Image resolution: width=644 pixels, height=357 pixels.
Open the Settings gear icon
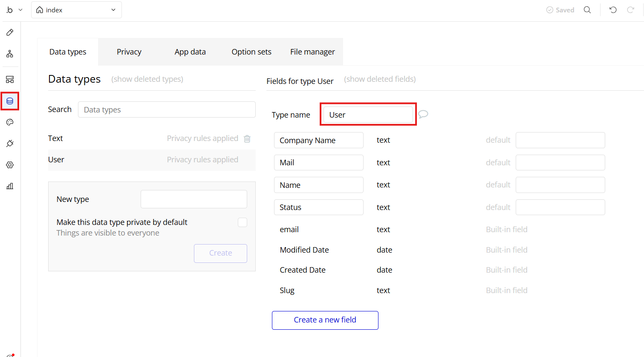(10, 165)
